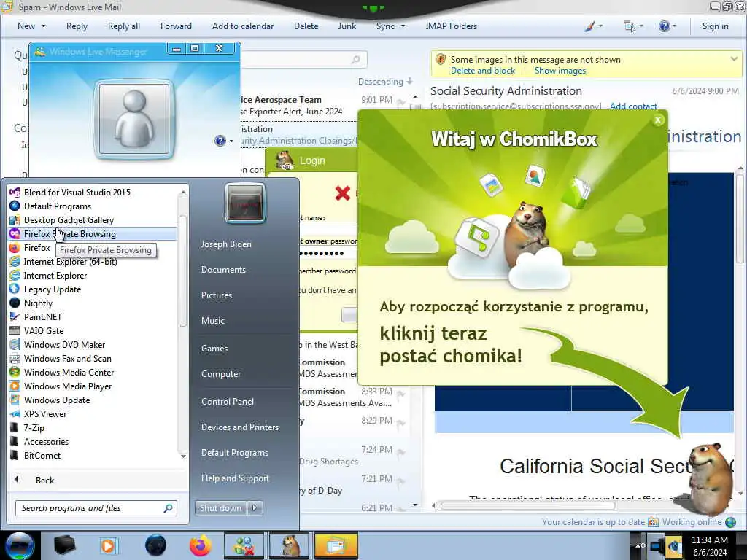Click the Shut down button
The height and width of the screenshot is (560, 747).
(x=220, y=508)
